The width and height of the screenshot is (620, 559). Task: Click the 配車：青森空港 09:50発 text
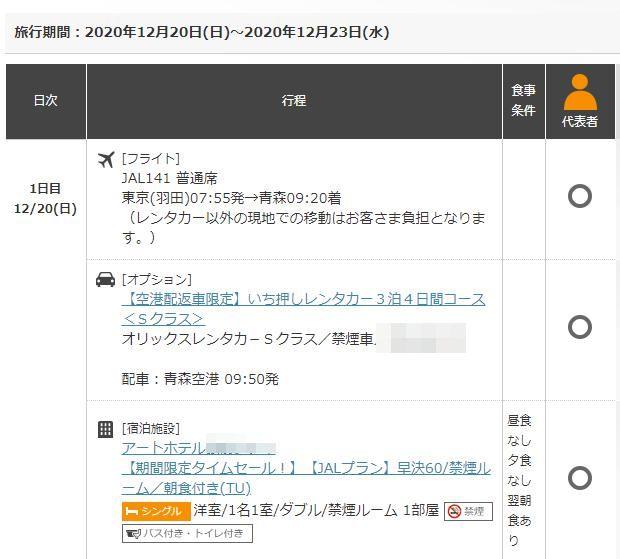click(x=200, y=380)
